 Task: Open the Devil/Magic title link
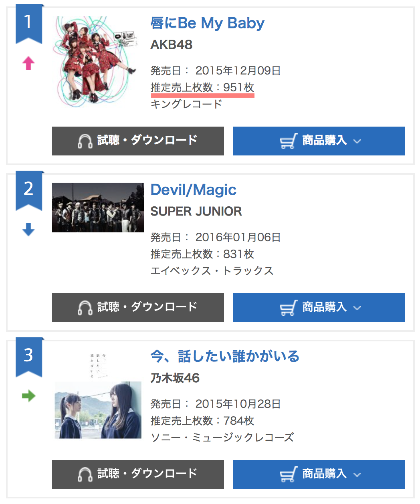pyautogui.click(x=193, y=190)
